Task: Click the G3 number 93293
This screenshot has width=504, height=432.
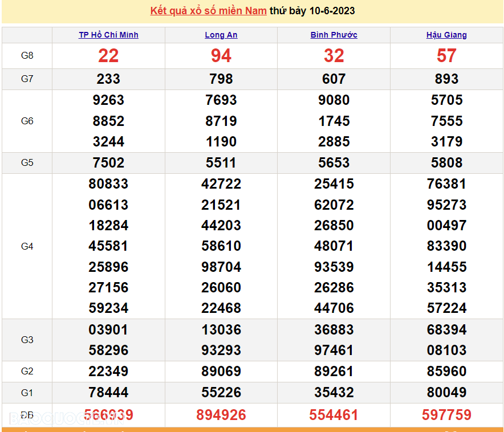Action: point(221,351)
